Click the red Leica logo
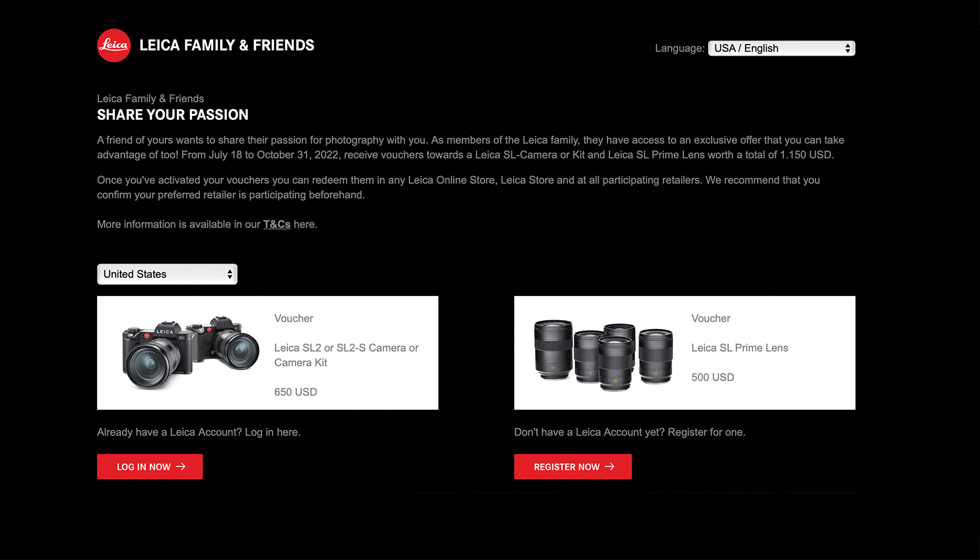This screenshot has width=980, height=560. (114, 46)
